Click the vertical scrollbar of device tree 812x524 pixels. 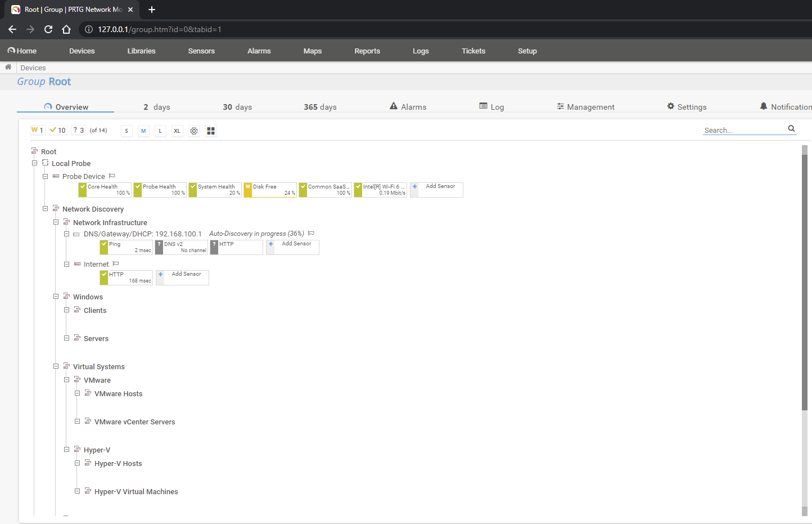click(805, 281)
